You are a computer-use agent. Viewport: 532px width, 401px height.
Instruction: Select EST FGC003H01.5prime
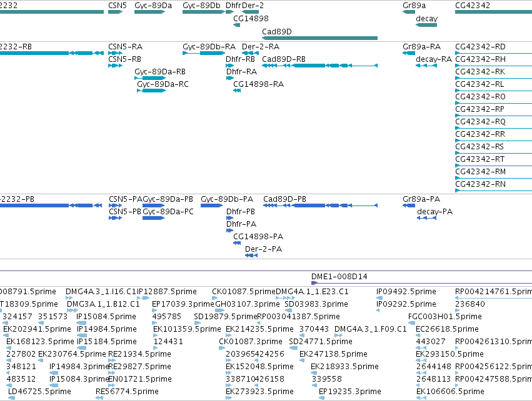(x=445, y=317)
